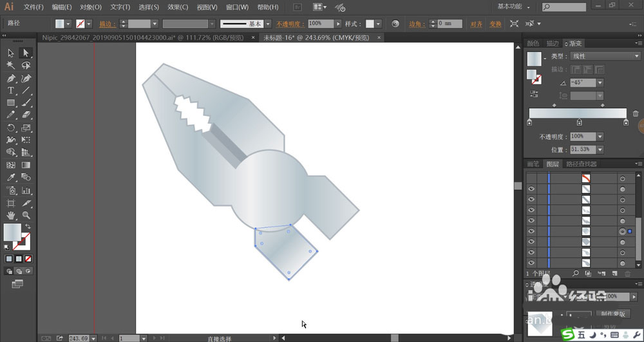Select the Scale tool
644x342 pixels.
[x=26, y=128]
